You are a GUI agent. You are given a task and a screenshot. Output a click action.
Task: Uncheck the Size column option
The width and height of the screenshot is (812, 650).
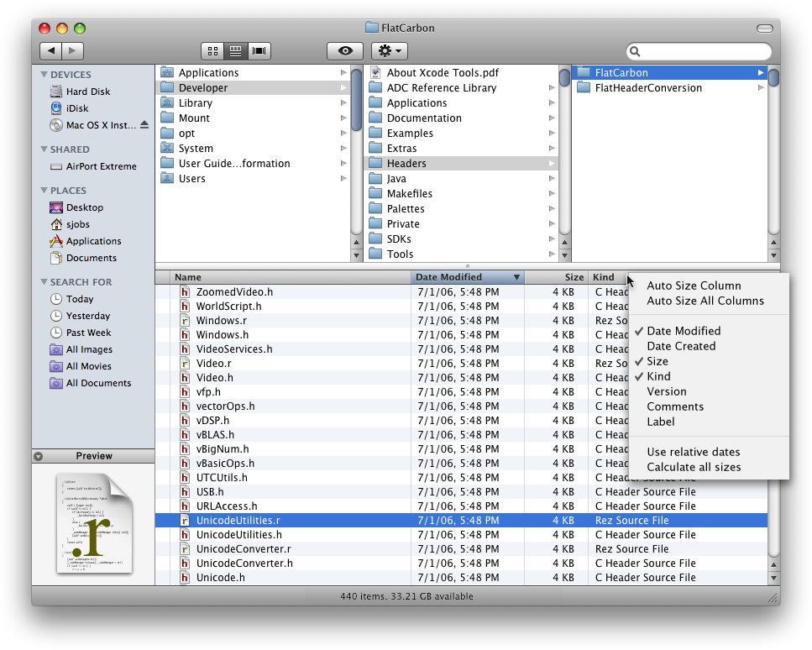coord(657,361)
